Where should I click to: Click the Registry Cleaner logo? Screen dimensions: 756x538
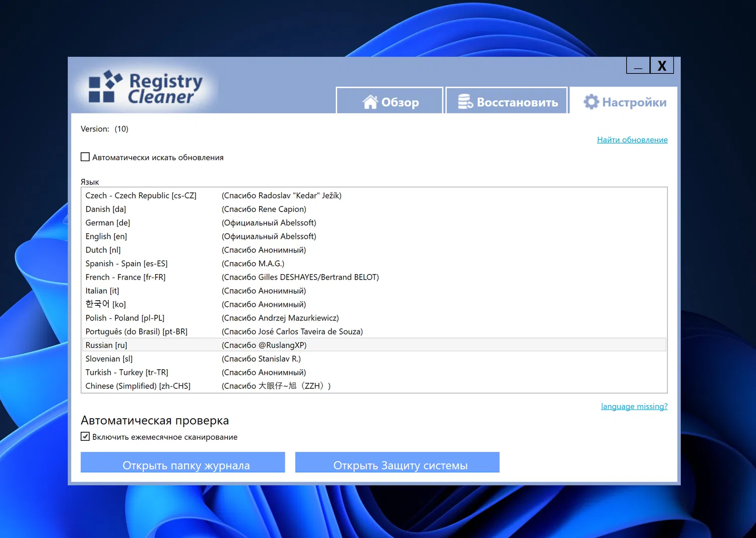tap(146, 88)
